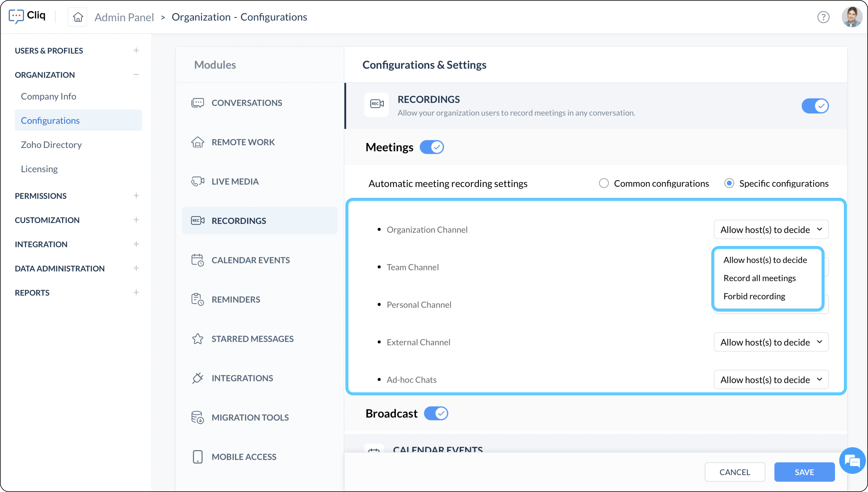Turn off Meetings recording toggle
Screen dimensions: 868x492
point(431,147)
